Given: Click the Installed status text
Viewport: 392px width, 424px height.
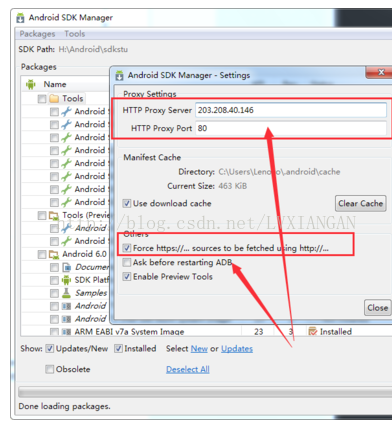Looking at the screenshot, I should 336,332.
